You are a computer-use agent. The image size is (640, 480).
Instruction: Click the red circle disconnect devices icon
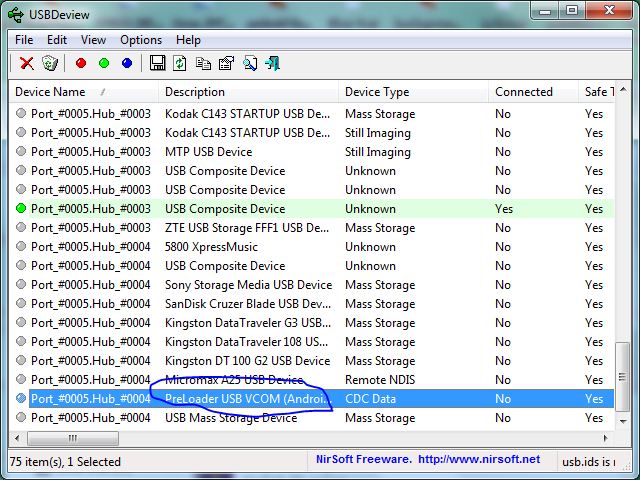(81, 63)
